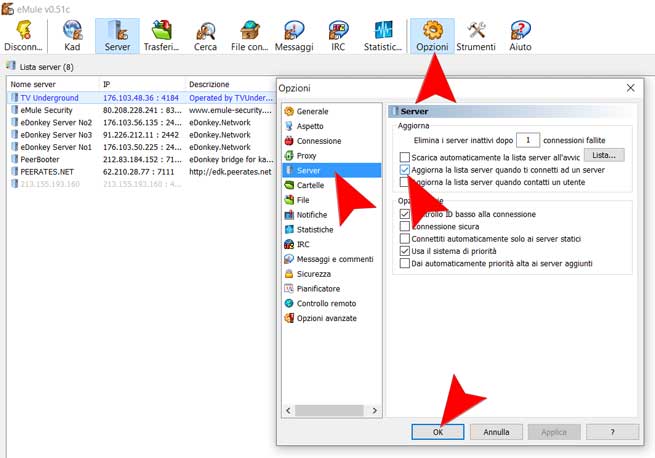Image resolution: width=655 pixels, height=458 pixels.
Task: Click description http://edk.peerates.net
Action: coord(230,172)
